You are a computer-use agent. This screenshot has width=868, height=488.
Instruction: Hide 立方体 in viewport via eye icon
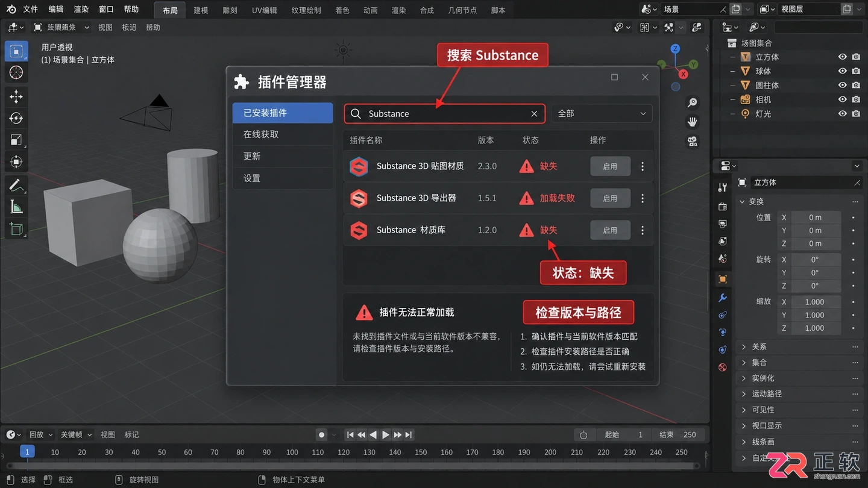843,57
